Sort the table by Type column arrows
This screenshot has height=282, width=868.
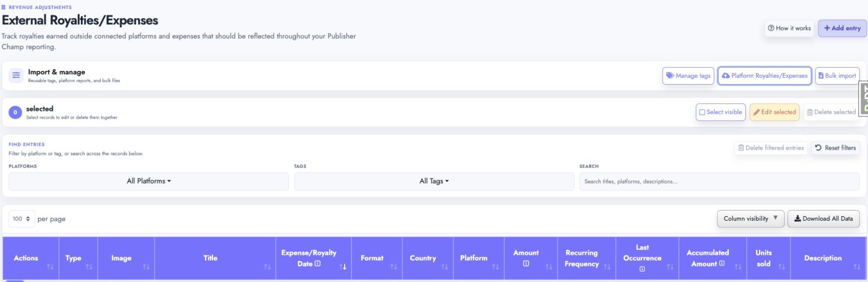tap(89, 267)
